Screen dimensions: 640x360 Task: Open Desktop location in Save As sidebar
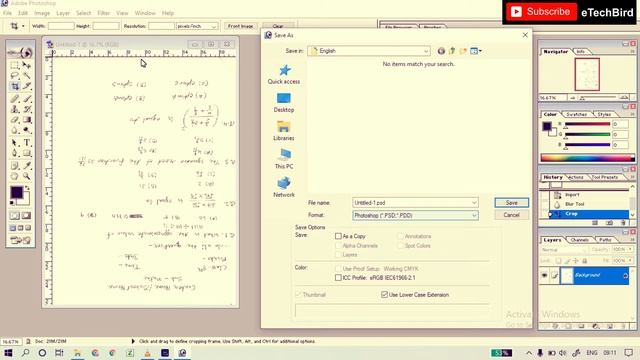click(284, 103)
